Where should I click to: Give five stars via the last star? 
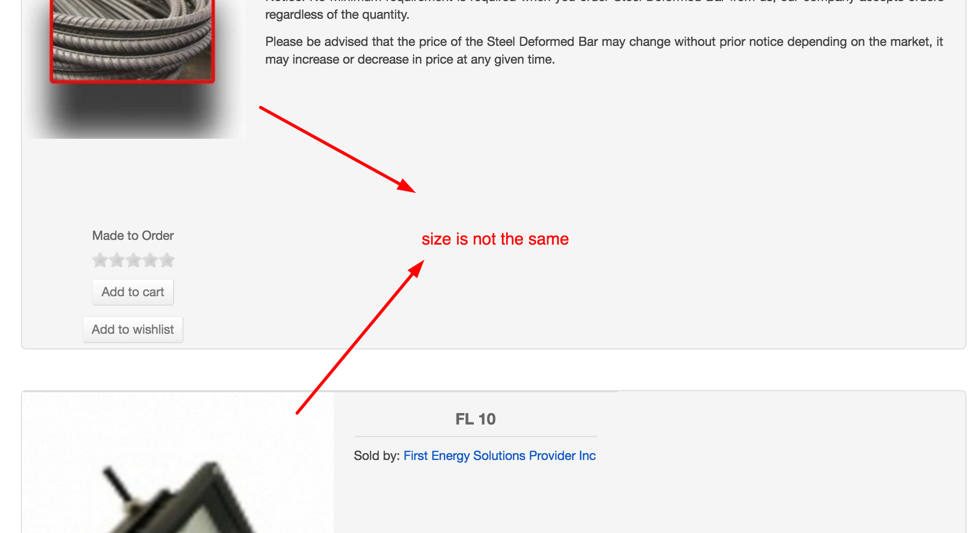[166, 260]
